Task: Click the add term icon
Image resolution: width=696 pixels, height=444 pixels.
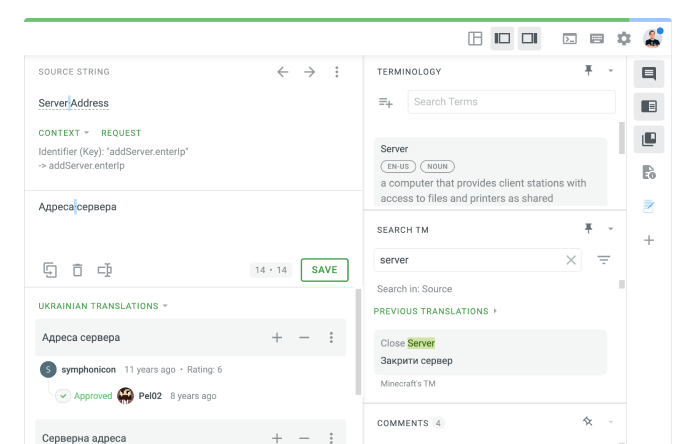Action: coord(386,102)
